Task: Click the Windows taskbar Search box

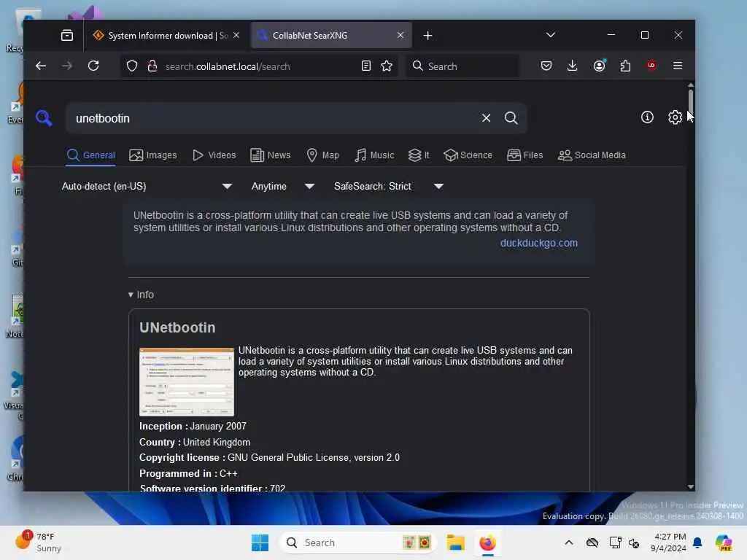Action: click(357, 542)
